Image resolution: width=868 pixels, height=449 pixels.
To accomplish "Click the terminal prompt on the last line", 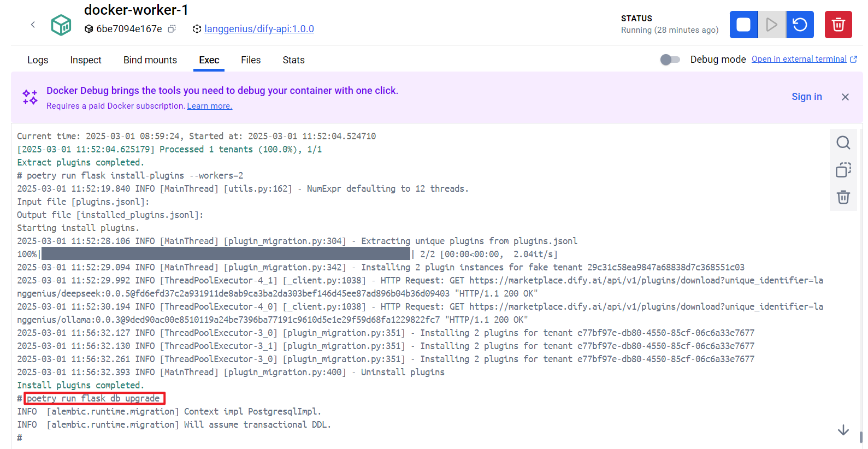I will (x=20, y=438).
